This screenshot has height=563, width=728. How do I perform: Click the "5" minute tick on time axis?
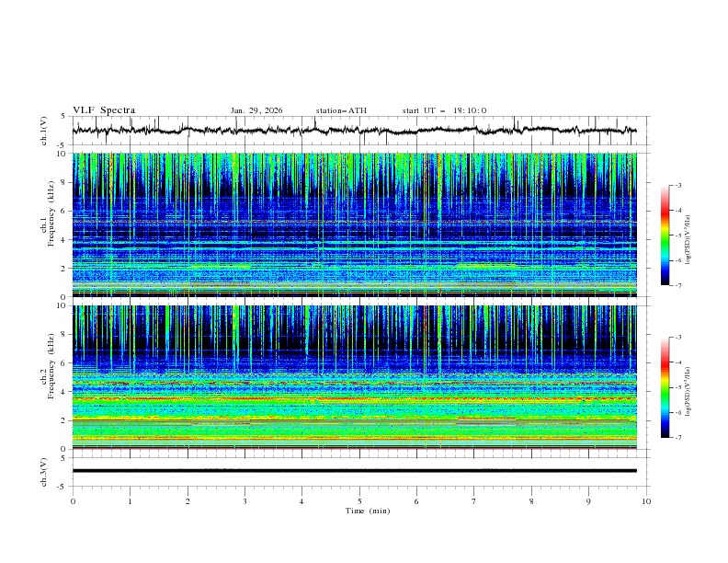coord(359,501)
